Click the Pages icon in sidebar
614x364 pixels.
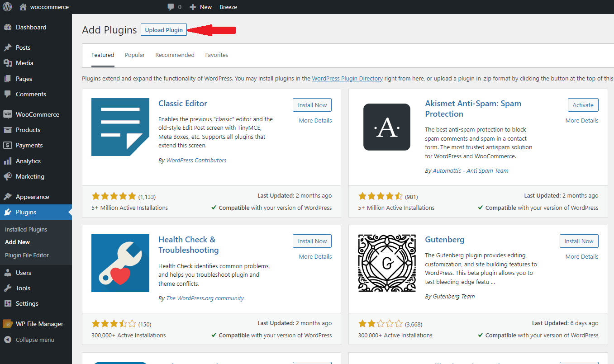pos(8,79)
